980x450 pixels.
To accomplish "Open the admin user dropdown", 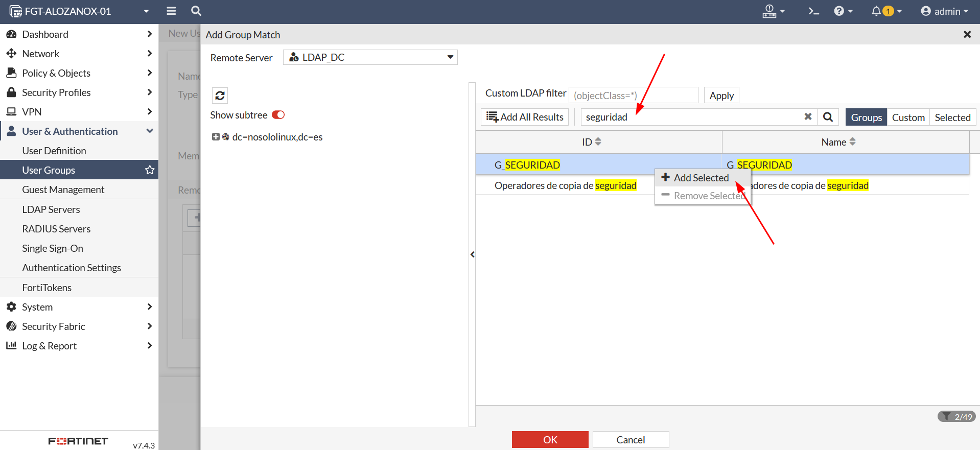I will (945, 11).
